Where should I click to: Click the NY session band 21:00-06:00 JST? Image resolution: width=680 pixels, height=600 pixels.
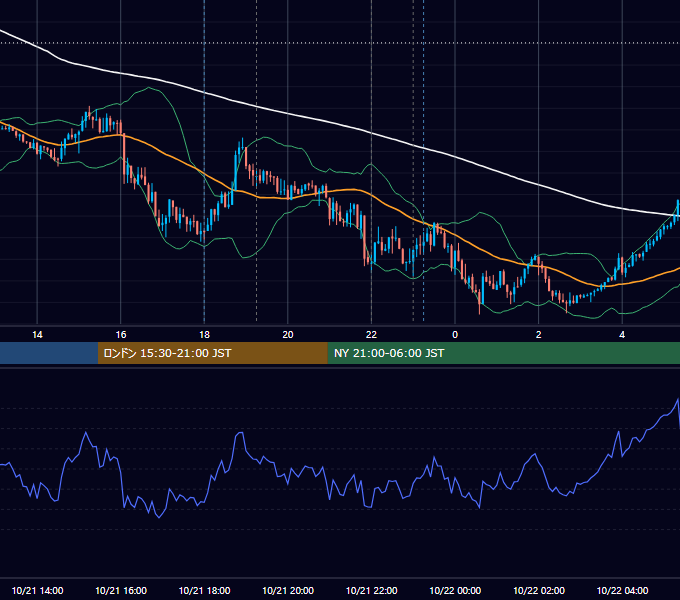[x=503, y=353]
